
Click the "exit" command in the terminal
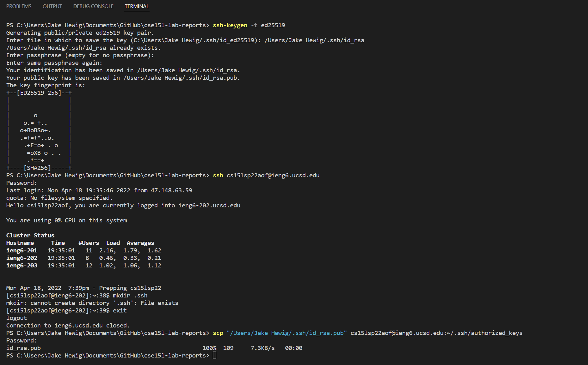[x=120, y=311]
